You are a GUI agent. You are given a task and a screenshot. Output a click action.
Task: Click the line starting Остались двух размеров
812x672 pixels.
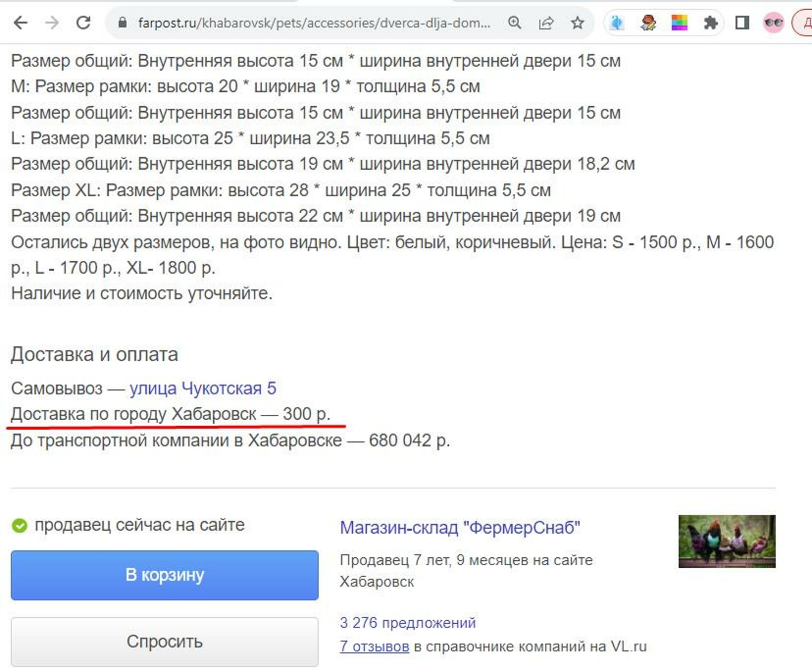[x=392, y=242]
